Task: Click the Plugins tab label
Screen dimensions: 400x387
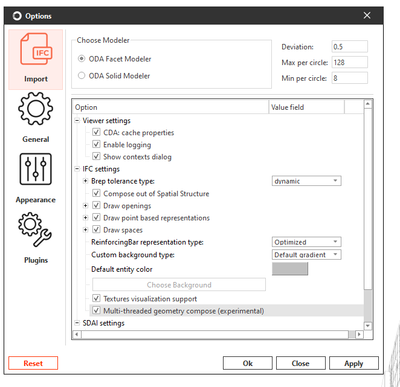Action: click(36, 260)
